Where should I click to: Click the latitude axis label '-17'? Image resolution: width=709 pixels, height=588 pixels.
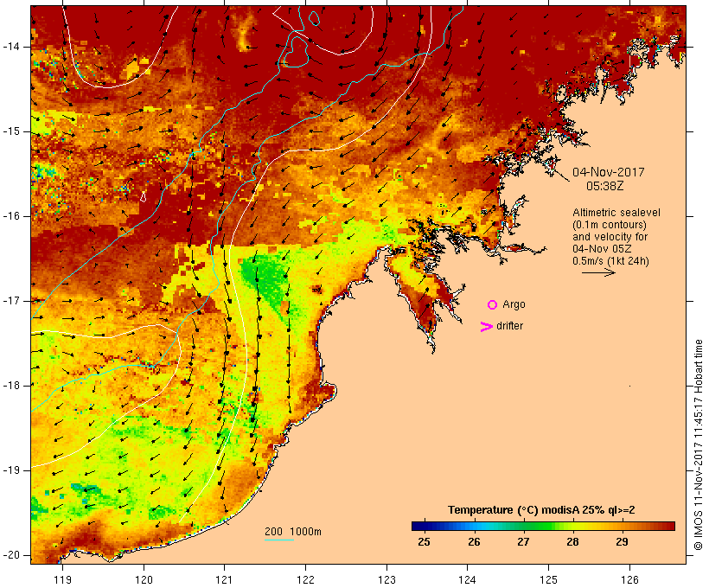(x=11, y=301)
